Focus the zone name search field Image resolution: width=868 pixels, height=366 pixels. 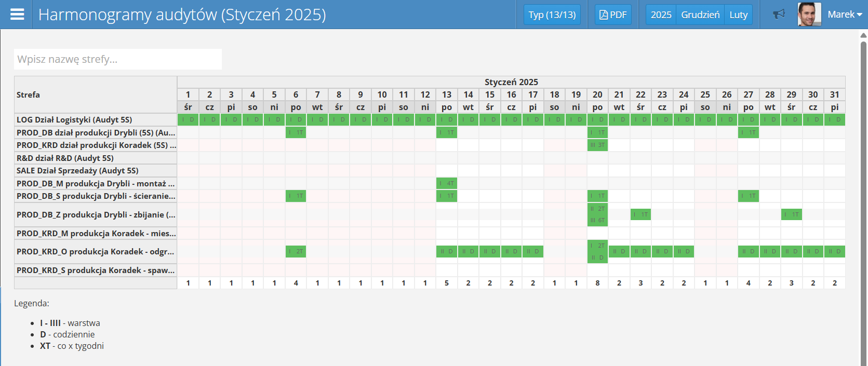click(x=118, y=59)
